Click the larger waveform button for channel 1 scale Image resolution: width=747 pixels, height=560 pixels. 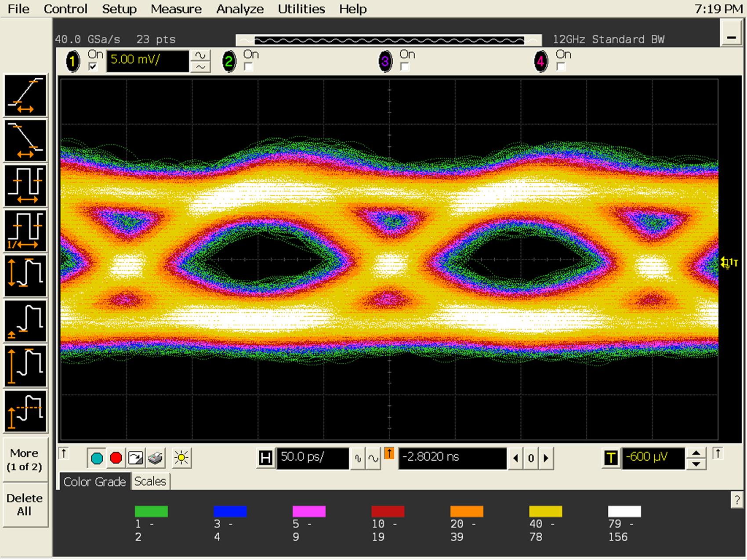pos(200,55)
